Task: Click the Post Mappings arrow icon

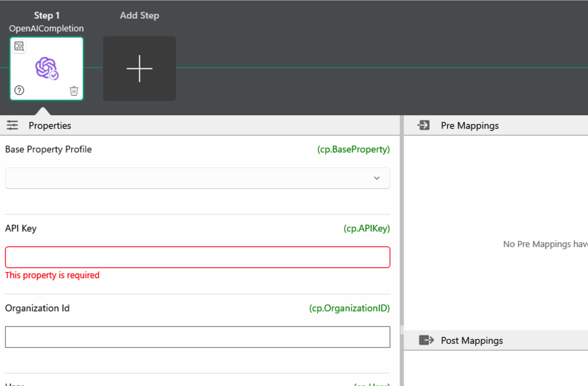Action: 426,340
